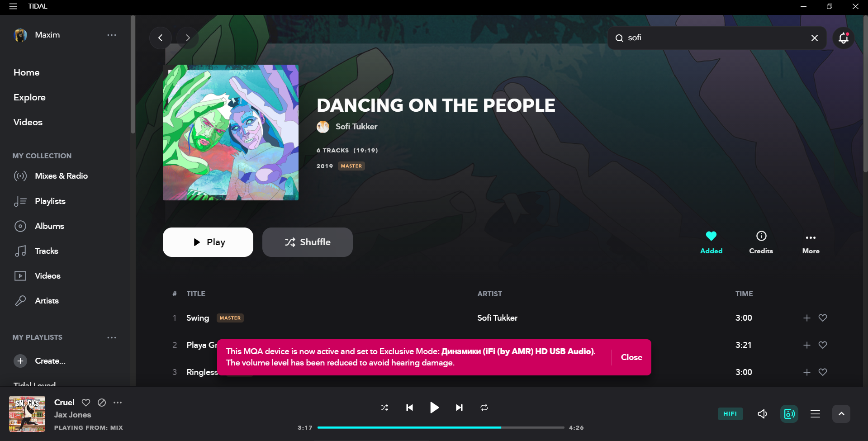Toggle repeat mode in player
This screenshot has height=441, width=868.
tap(484, 408)
